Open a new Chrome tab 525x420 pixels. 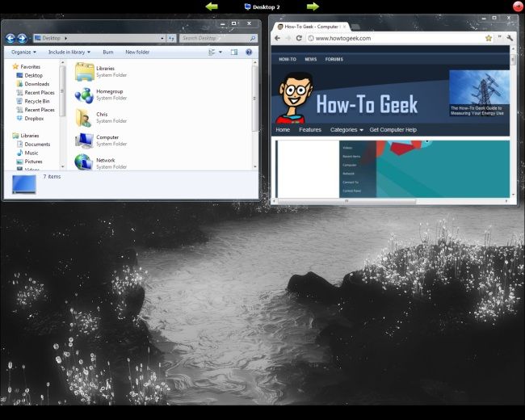pos(355,27)
